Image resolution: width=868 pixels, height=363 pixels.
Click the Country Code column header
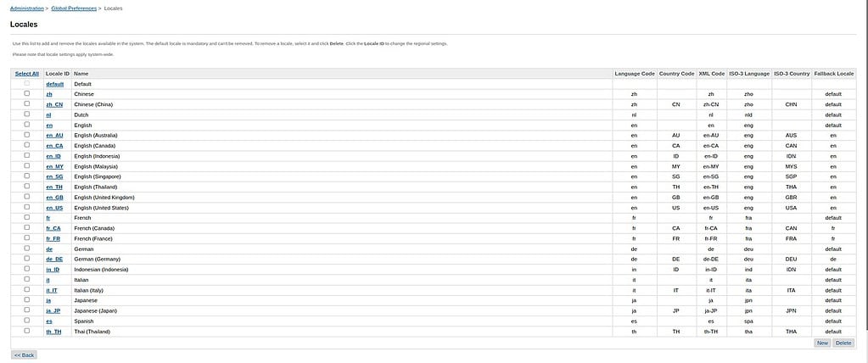coord(676,74)
